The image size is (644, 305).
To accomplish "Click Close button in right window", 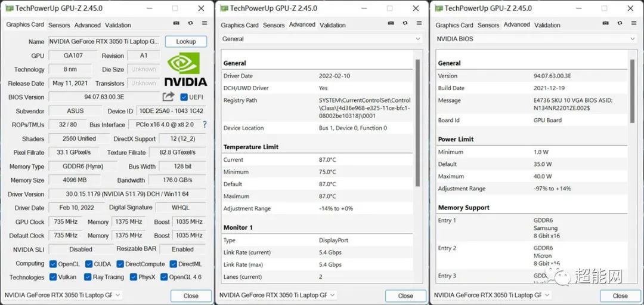I will (620, 295).
